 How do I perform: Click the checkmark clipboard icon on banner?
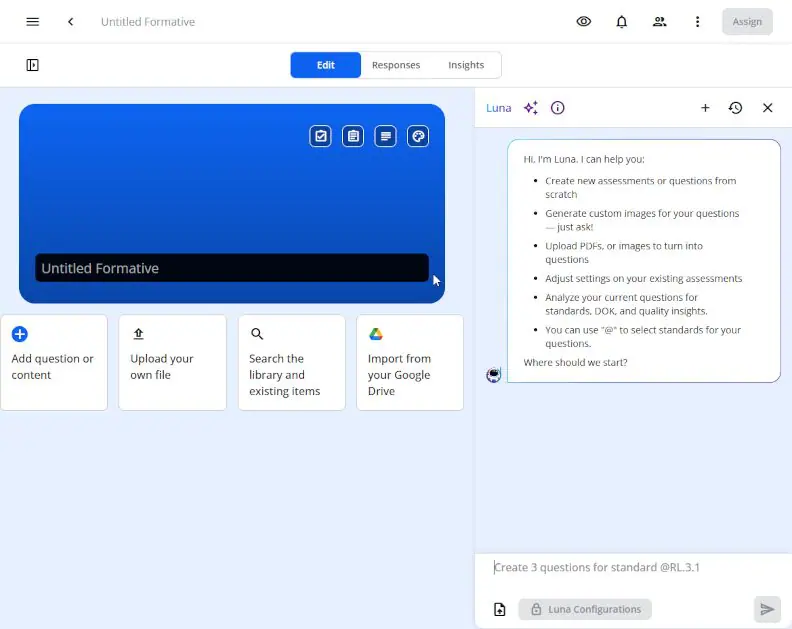320,136
